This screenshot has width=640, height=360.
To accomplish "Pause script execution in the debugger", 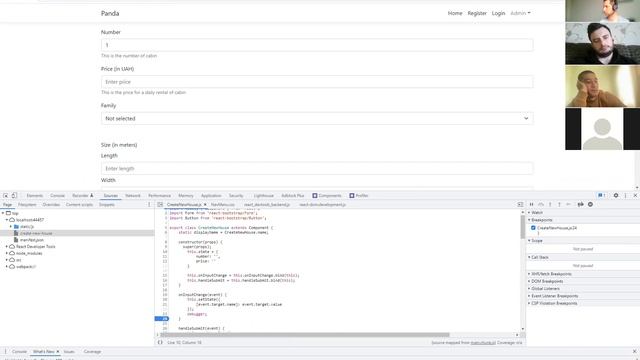I will point(531,204).
